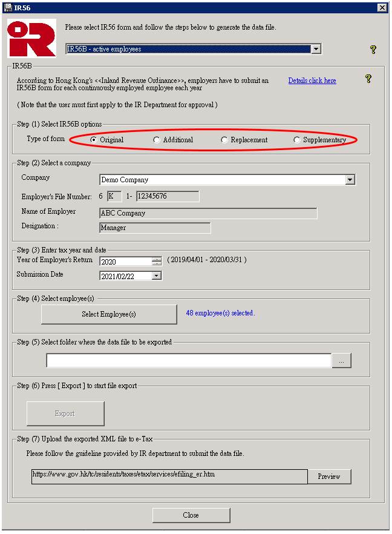Expand the Demo Company dropdown
392x534 pixels.
350,180
